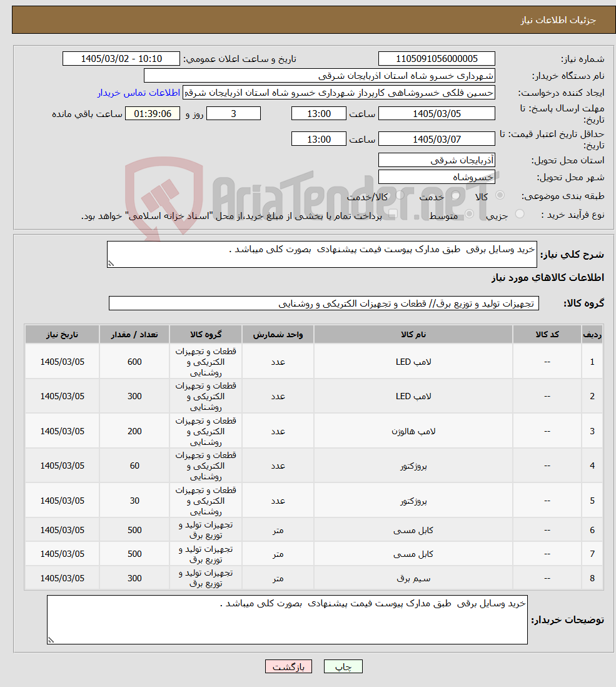Click quantity 60 in row 4
616x687 pixels.
[x=134, y=466]
